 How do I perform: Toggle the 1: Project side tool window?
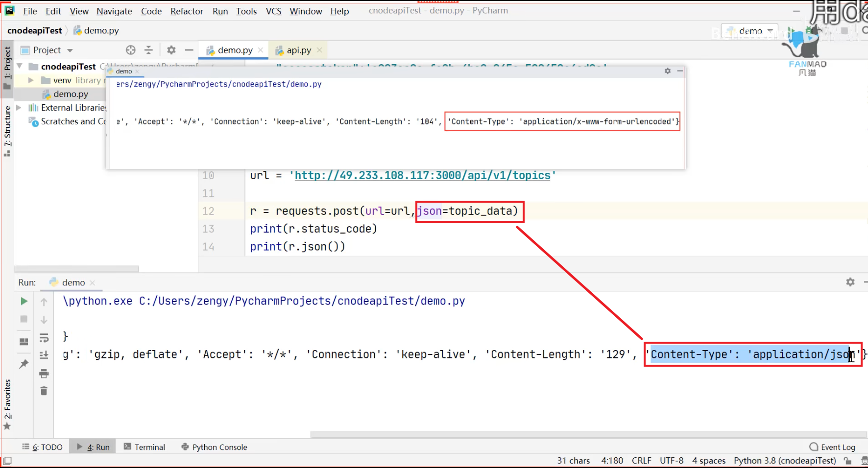7,68
